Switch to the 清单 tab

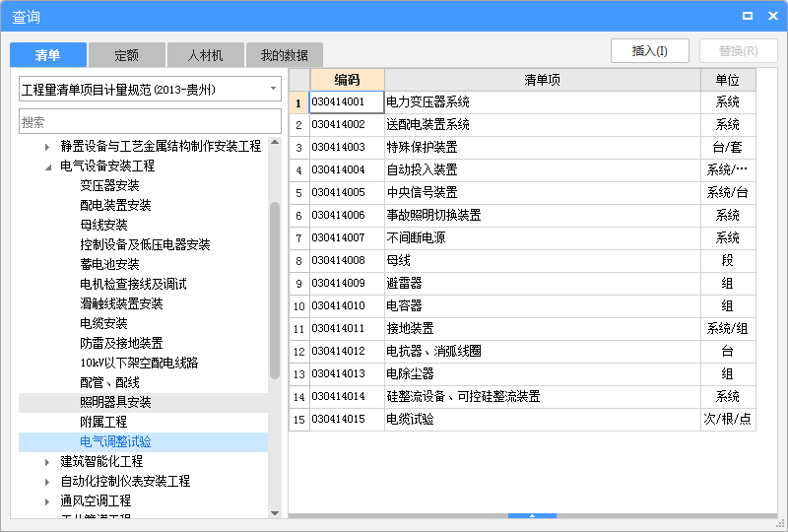tap(48, 55)
